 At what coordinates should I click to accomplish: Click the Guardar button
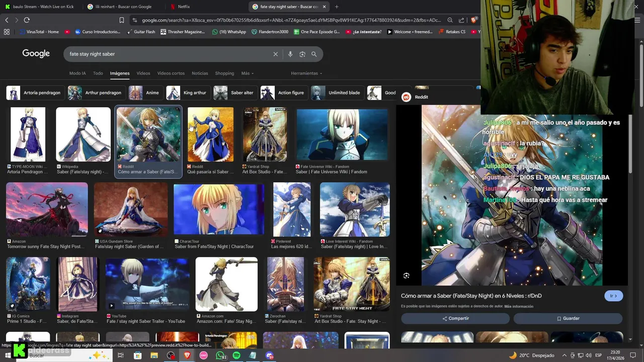click(568, 318)
